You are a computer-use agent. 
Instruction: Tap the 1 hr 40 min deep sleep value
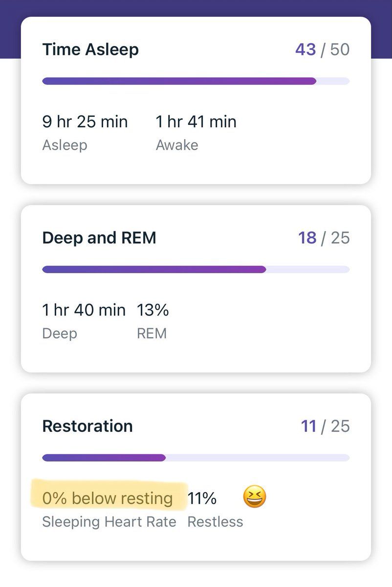[84, 310]
